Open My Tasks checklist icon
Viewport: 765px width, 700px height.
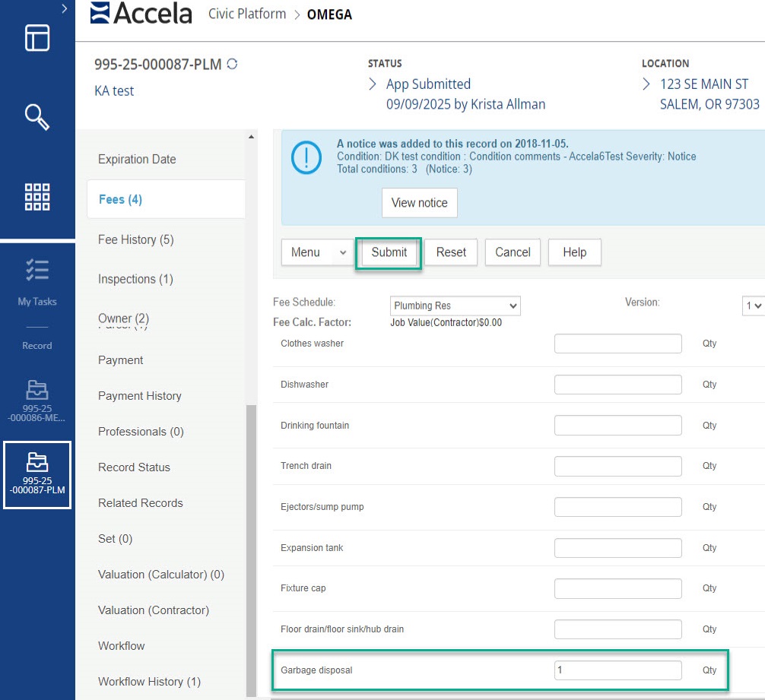click(37, 270)
